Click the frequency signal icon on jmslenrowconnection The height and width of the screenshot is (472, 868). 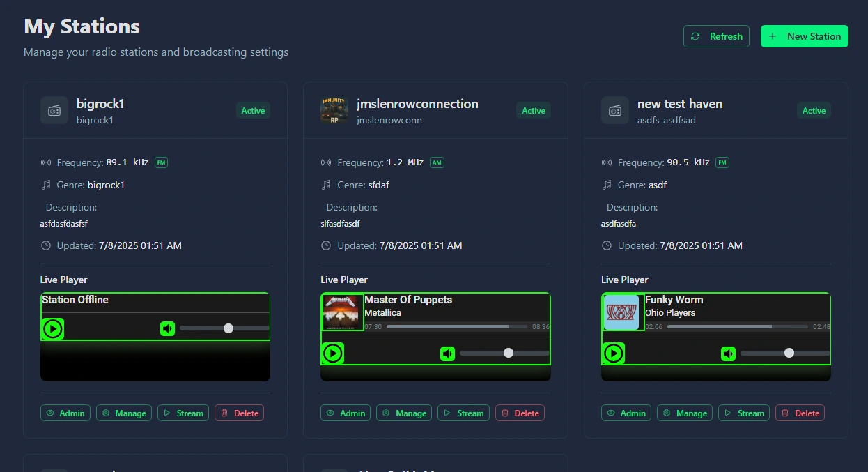[326, 162]
